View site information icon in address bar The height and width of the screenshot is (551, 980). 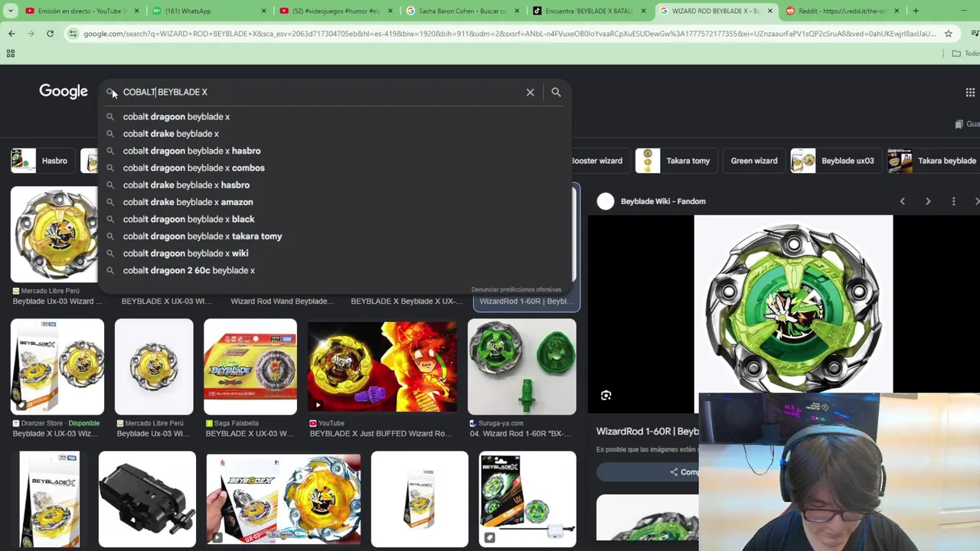tap(73, 34)
